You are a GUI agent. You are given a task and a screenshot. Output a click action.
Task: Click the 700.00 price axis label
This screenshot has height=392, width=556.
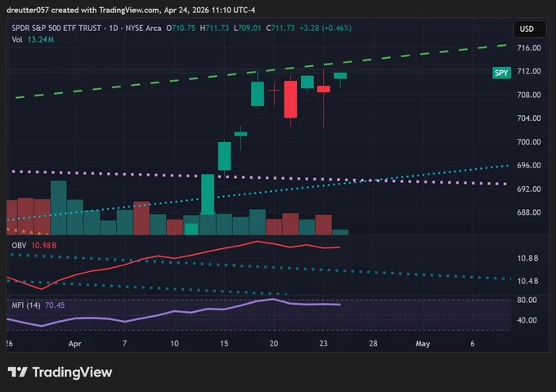point(529,142)
